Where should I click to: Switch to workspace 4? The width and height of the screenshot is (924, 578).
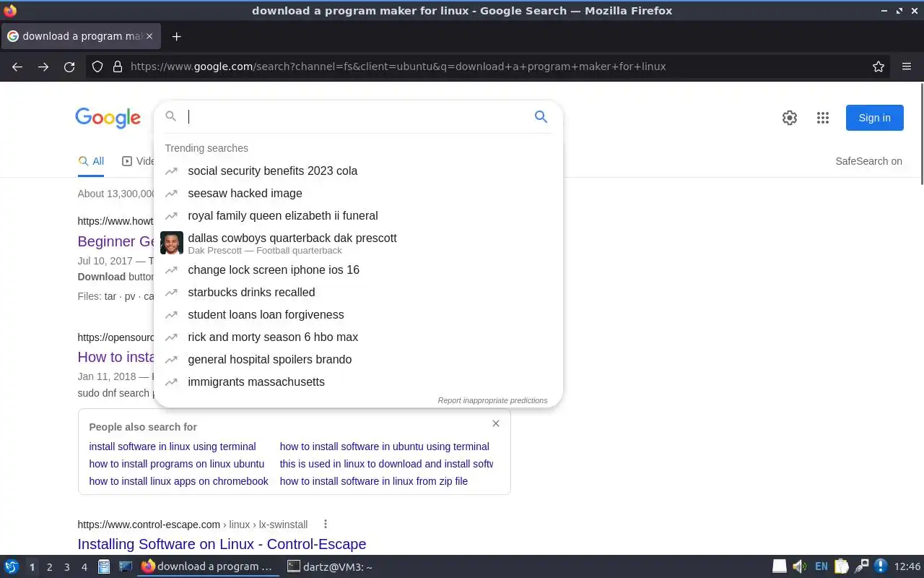[84, 567]
